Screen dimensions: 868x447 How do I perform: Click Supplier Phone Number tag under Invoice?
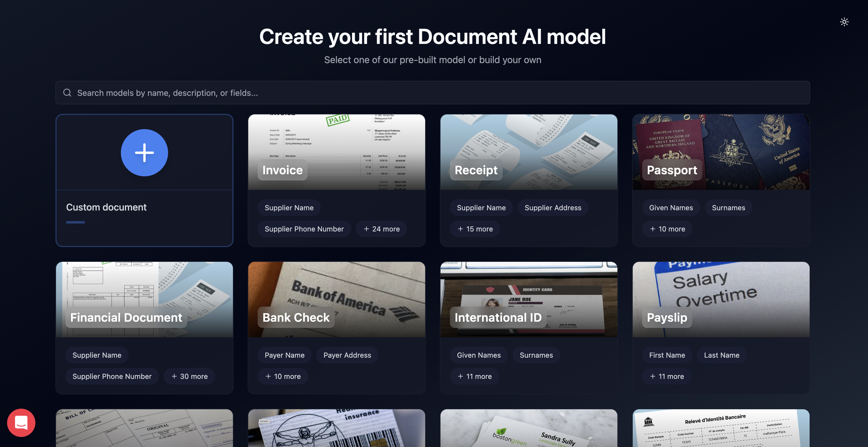tap(304, 229)
